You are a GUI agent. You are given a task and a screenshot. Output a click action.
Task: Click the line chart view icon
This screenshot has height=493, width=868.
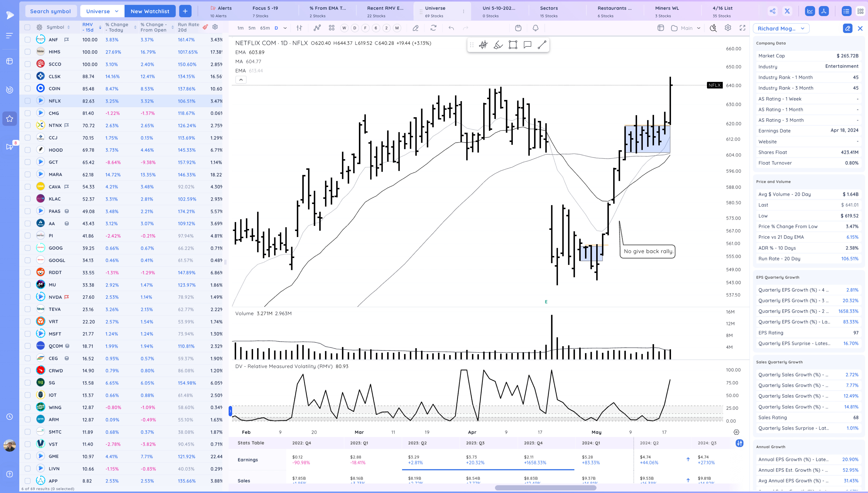click(810, 11)
